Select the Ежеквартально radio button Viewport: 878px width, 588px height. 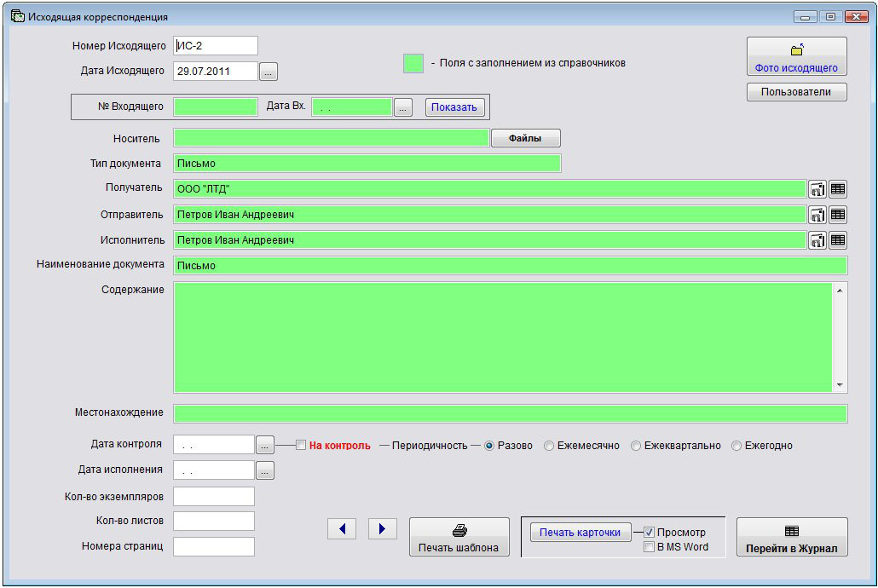click(636, 446)
